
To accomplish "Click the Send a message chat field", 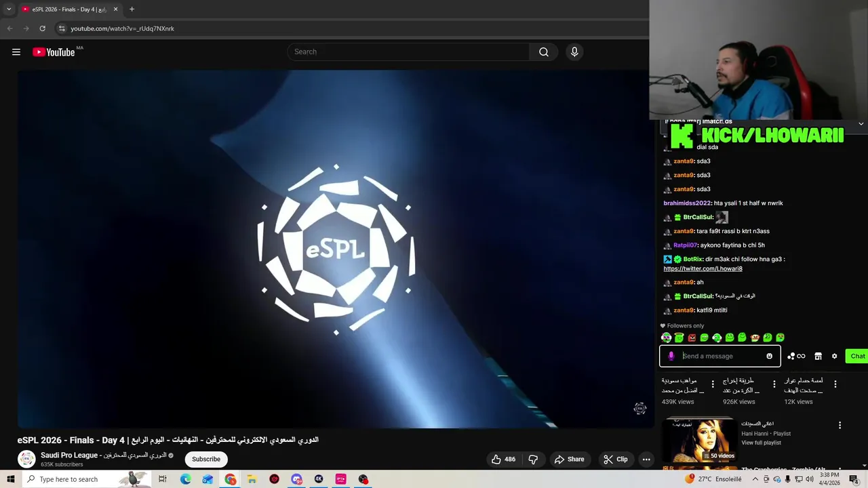I will pyautogui.click(x=720, y=356).
